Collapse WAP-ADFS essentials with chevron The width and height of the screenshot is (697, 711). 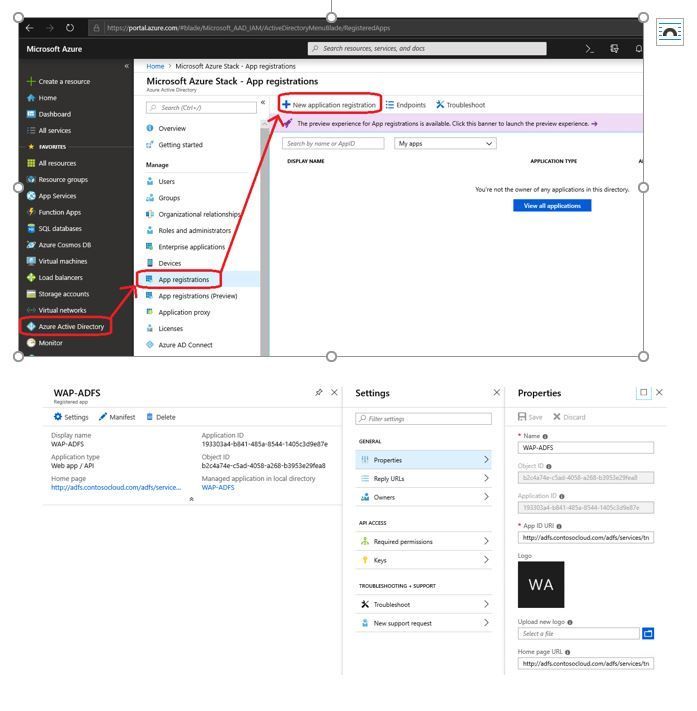click(191, 499)
